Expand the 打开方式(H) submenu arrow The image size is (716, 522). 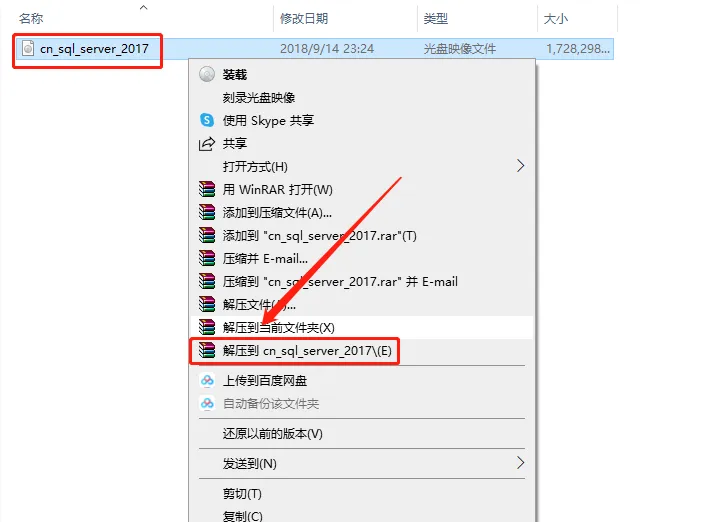coord(520,166)
